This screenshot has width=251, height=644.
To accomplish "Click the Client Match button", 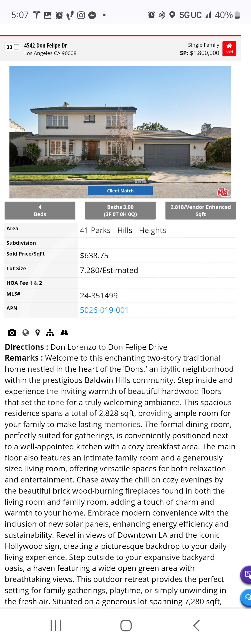I will tap(120, 191).
